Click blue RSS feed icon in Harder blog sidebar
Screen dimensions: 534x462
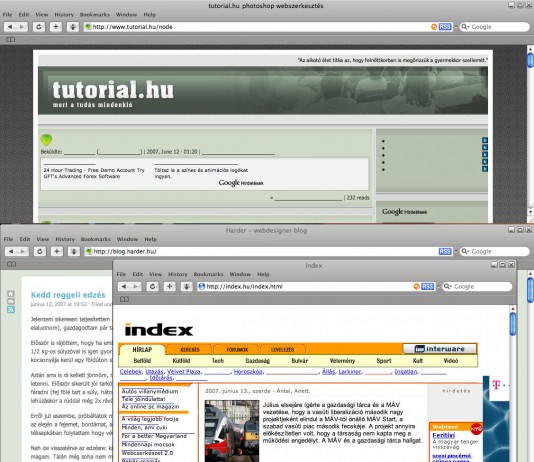11,309
